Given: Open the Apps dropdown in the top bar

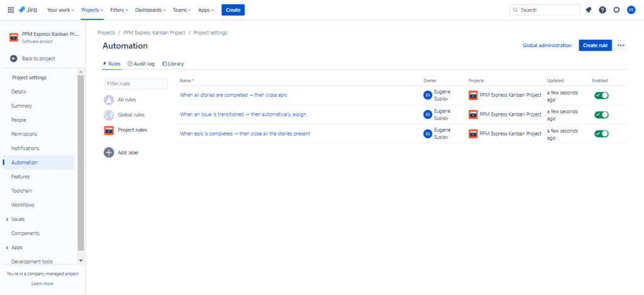Looking at the screenshot, I should pyautogui.click(x=206, y=10).
